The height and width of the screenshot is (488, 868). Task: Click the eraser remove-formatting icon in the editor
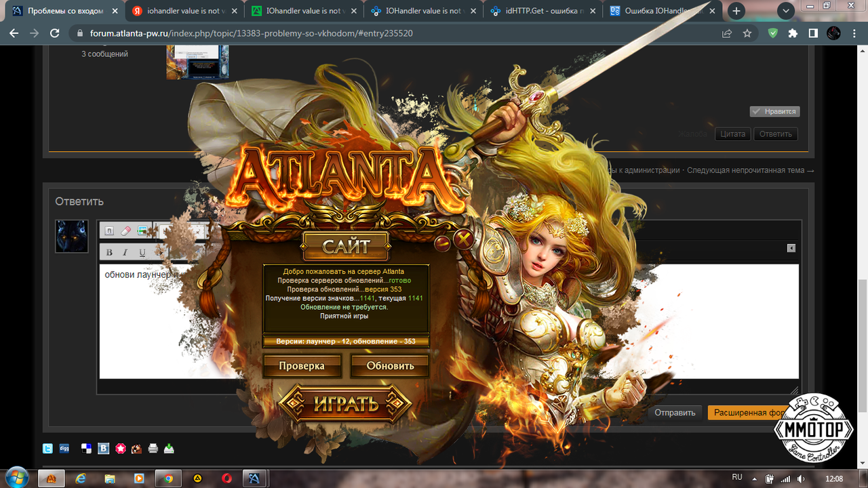[125, 231]
